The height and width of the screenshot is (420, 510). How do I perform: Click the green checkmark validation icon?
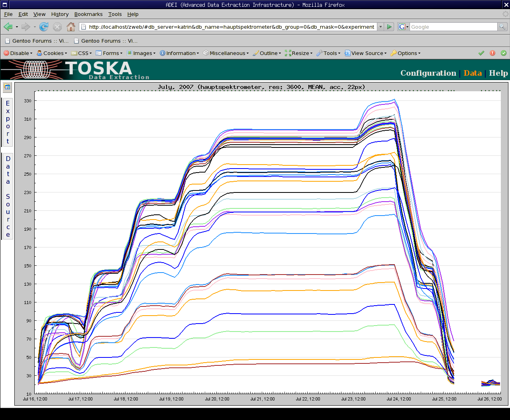click(481, 53)
